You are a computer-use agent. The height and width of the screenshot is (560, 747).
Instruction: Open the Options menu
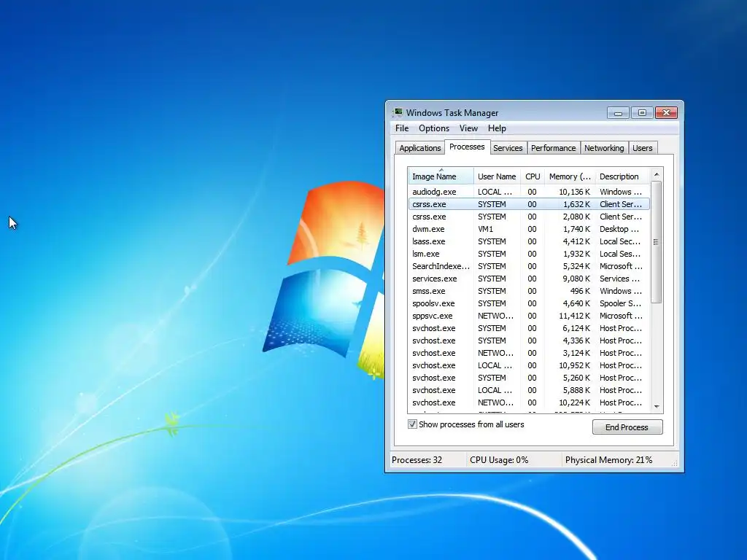tap(433, 128)
